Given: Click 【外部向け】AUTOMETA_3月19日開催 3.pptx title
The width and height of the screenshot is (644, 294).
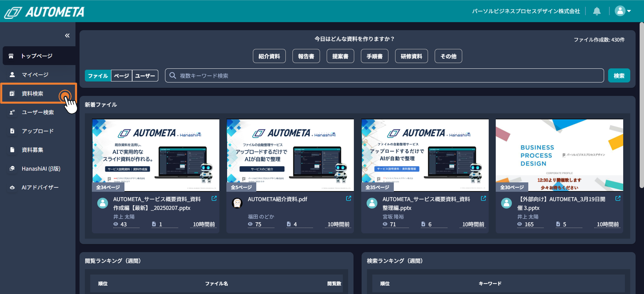Looking at the screenshot, I should pyautogui.click(x=561, y=203).
